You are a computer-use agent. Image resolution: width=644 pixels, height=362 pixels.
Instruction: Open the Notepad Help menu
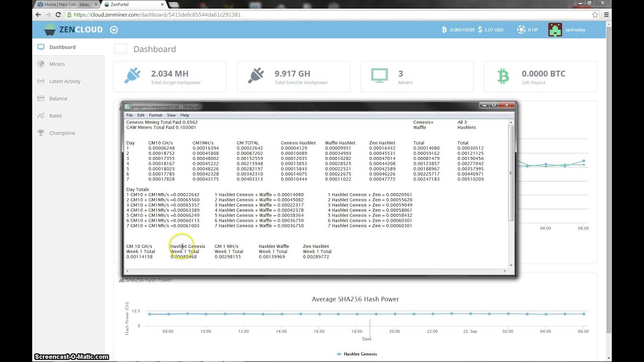(x=185, y=115)
